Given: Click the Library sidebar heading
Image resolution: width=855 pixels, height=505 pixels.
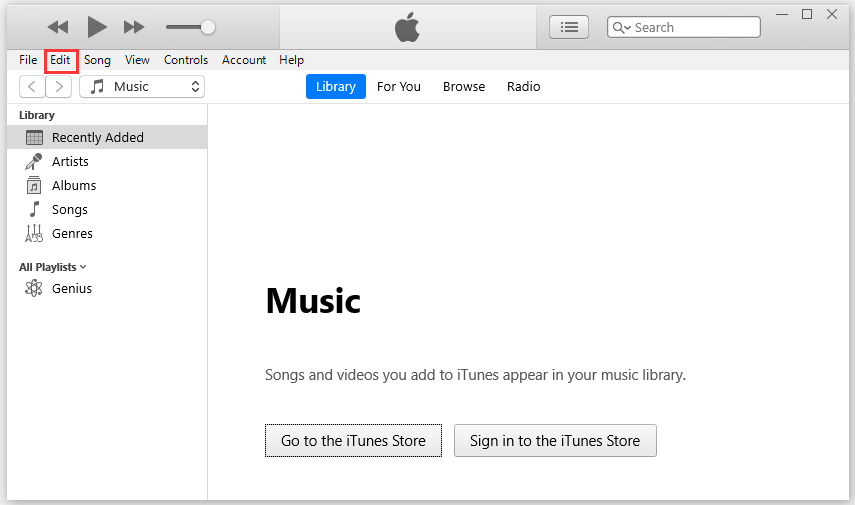Looking at the screenshot, I should coord(37,115).
